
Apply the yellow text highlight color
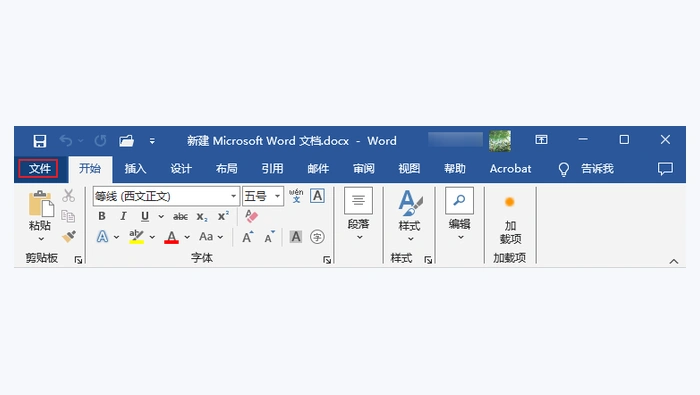click(136, 237)
